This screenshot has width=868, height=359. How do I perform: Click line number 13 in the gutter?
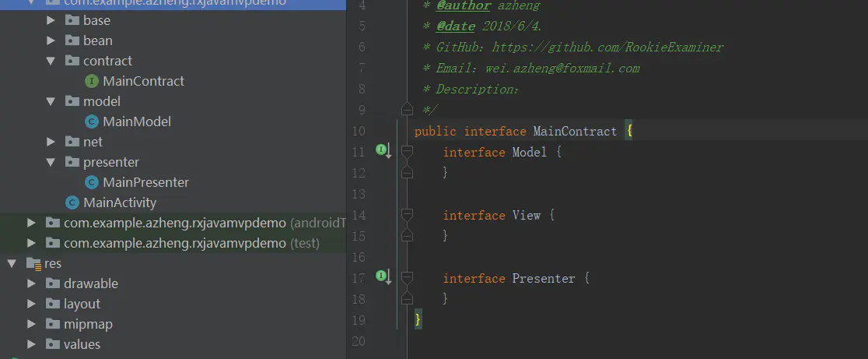[x=358, y=194]
